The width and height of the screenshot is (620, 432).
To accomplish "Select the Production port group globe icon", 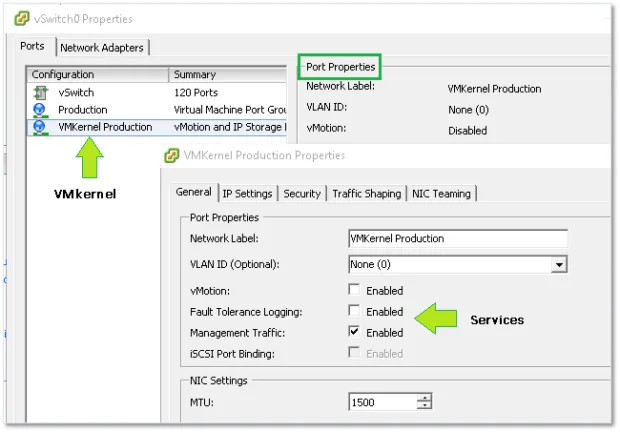I will (40, 110).
